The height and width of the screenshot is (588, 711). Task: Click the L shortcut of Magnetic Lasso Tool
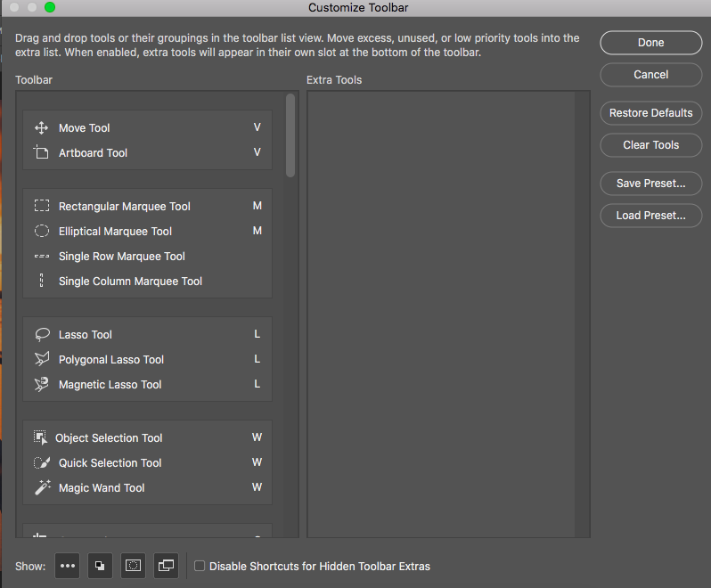pos(257,384)
